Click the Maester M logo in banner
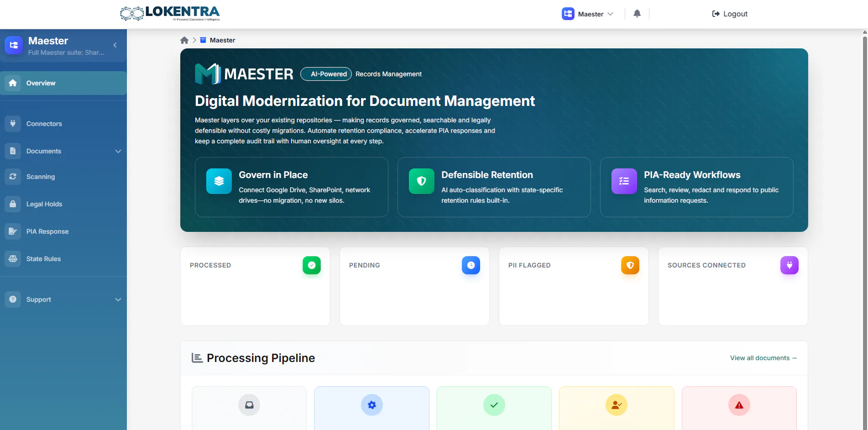The width and height of the screenshot is (868, 430). (208, 74)
